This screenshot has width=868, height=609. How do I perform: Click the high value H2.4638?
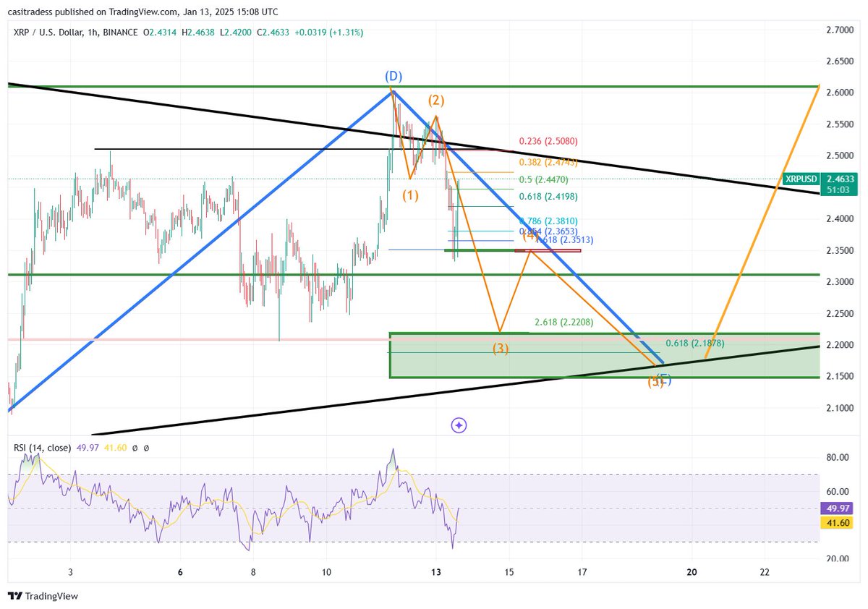[x=200, y=33]
